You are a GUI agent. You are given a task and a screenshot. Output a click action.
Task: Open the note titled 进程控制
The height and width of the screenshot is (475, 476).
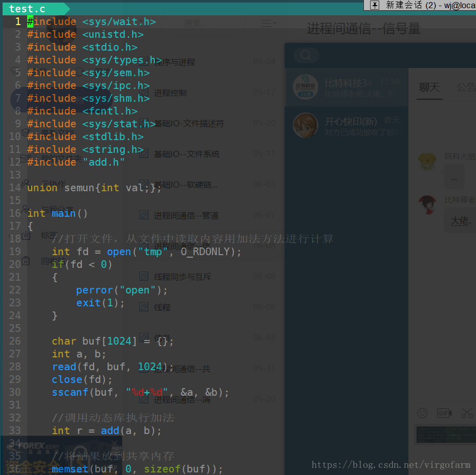[170, 93]
